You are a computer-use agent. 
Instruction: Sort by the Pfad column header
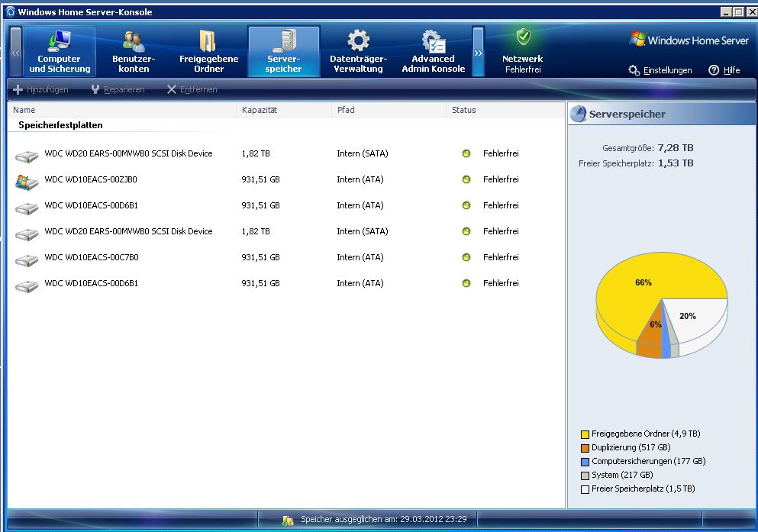click(389, 110)
